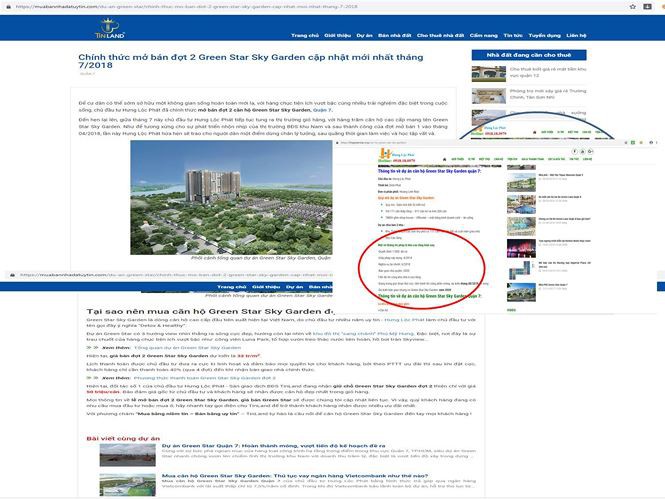Click the Green Star Sky Garden aerial rendering image

tap(231, 198)
